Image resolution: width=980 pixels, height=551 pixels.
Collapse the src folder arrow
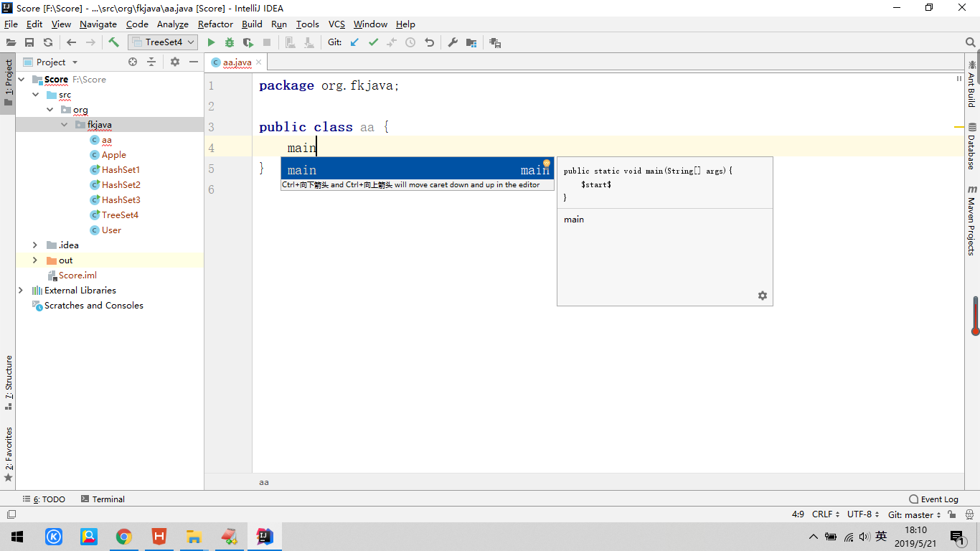click(35, 95)
